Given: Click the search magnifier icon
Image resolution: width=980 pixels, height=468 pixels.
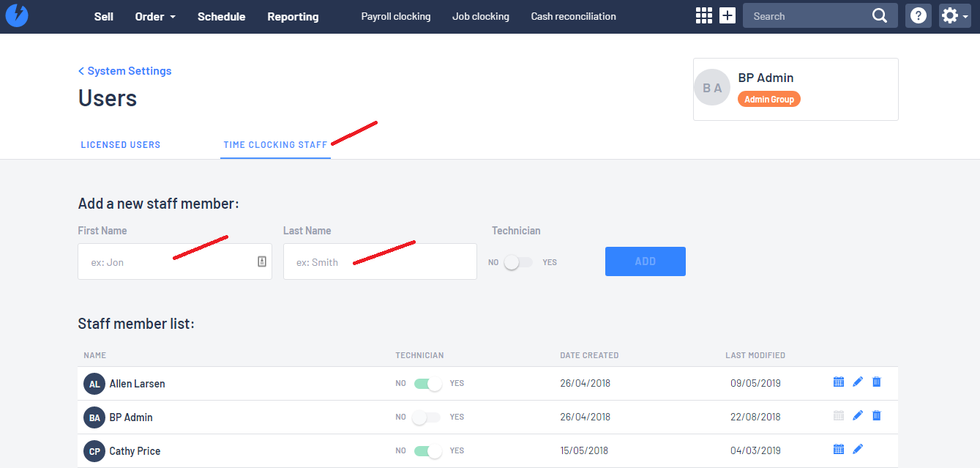Looking at the screenshot, I should (x=880, y=16).
